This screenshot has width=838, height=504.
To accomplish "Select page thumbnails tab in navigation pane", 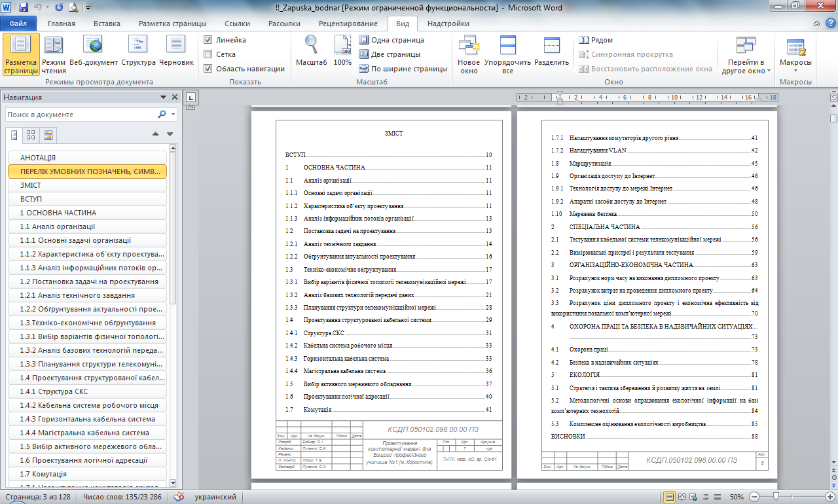I will 31,135.
